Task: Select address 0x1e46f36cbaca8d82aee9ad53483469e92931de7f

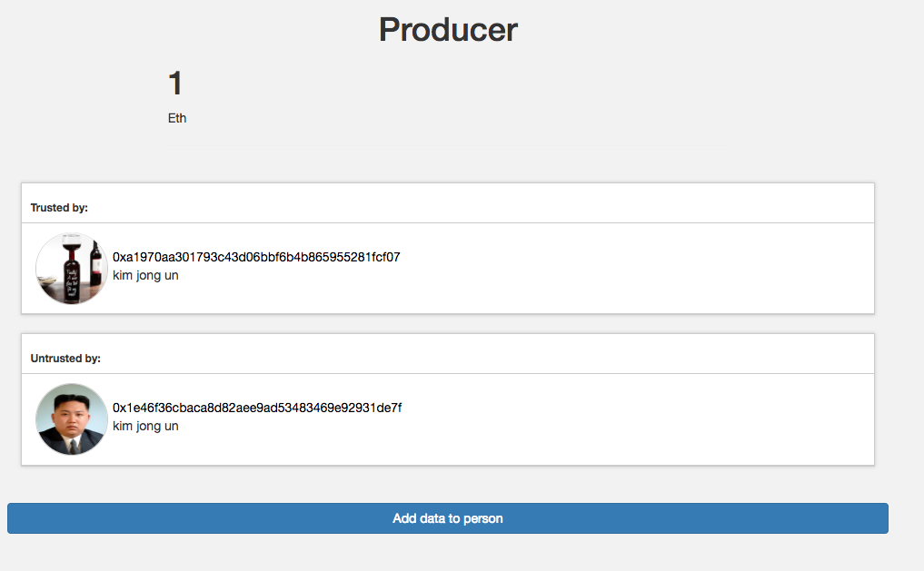Action: 257,408
